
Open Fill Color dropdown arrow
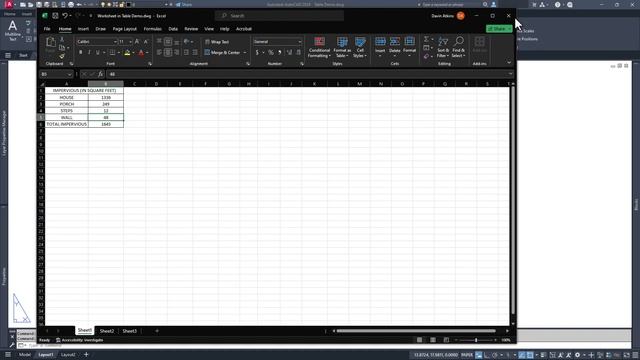tap(133, 53)
